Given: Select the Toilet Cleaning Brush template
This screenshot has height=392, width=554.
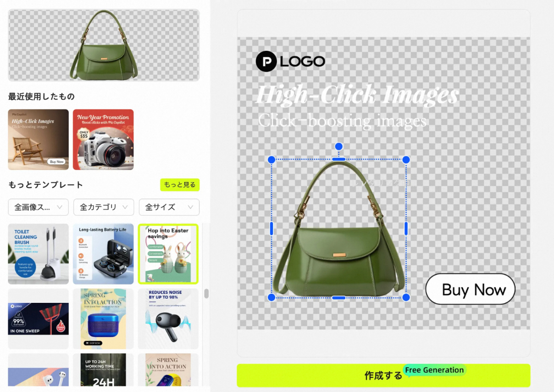Looking at the screenshot, I should 38,254.
